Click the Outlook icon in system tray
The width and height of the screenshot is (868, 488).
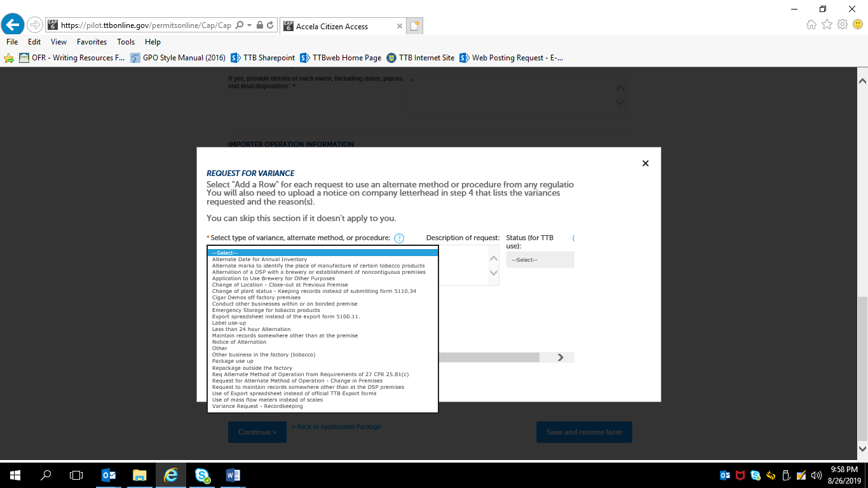[725, 475]
